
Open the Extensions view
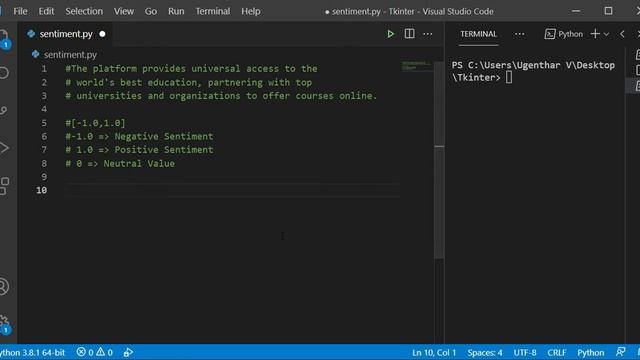point(4,186)
